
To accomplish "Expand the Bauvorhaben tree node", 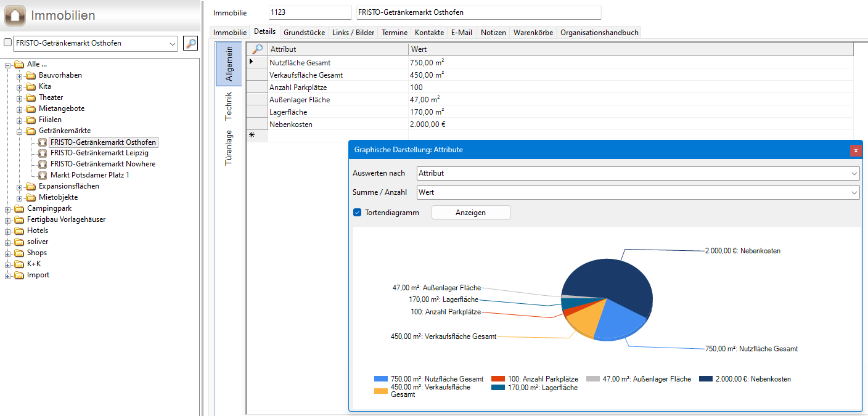I will 20,76.
